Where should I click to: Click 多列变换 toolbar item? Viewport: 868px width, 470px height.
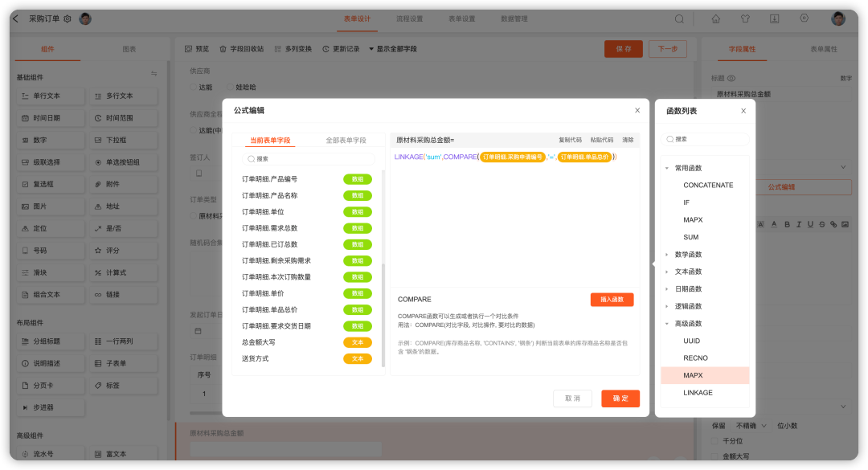293,49
